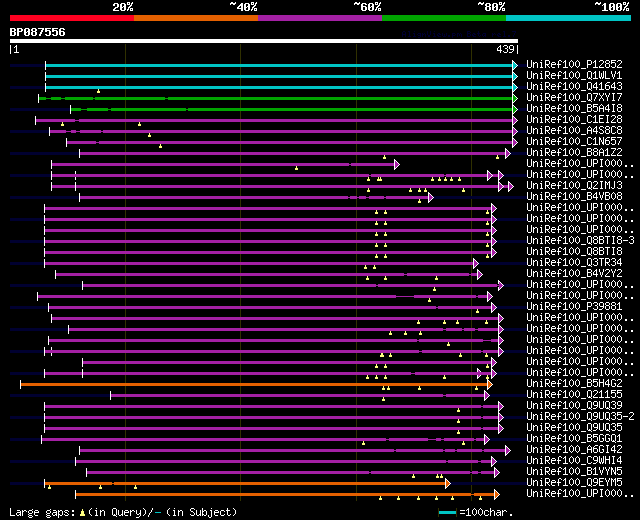Click the red 20% identity color segment
Viewport: 640px width, 520px height.
(72, 18)
